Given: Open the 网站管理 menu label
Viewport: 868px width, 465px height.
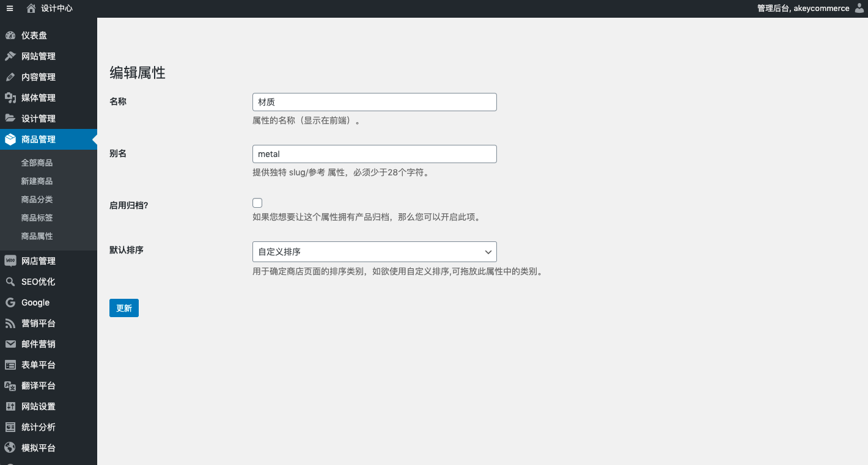Looking at the screenshot, I should [39, 56].
